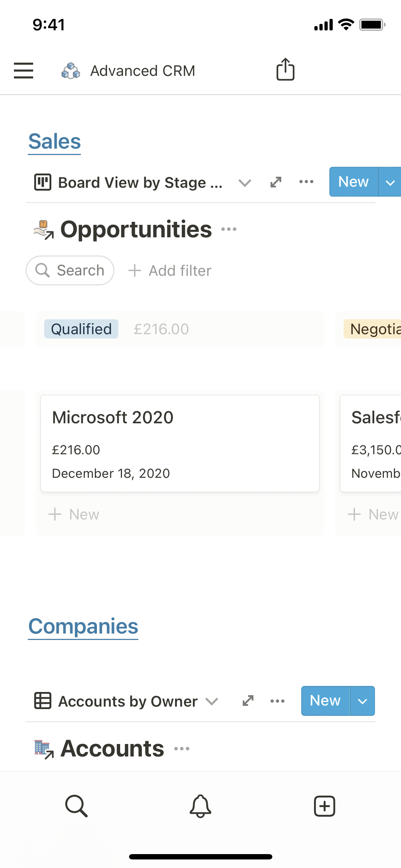Expand Sales New button dropdown arrow
This screenshot has width=401, height=868.
pyautogui.click(x=390, y=182)
